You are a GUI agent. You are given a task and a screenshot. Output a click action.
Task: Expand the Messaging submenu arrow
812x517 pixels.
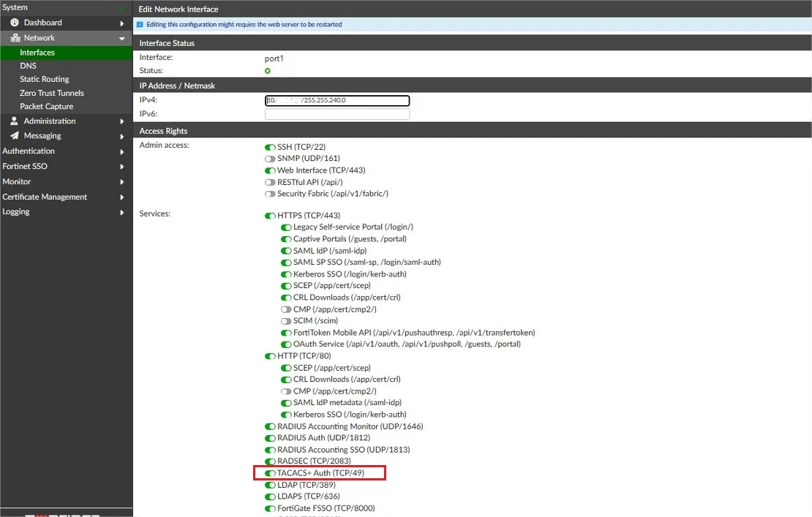point(121,137)
